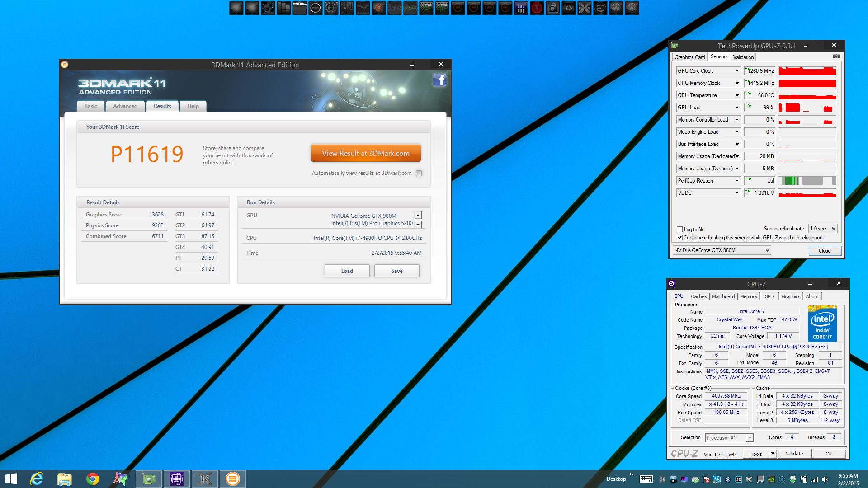Click the battery power tray icon

(x=804, y=479)
